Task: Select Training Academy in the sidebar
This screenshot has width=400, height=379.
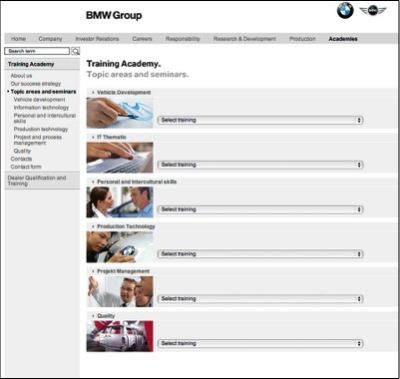Action: click(x=31, y=64)
